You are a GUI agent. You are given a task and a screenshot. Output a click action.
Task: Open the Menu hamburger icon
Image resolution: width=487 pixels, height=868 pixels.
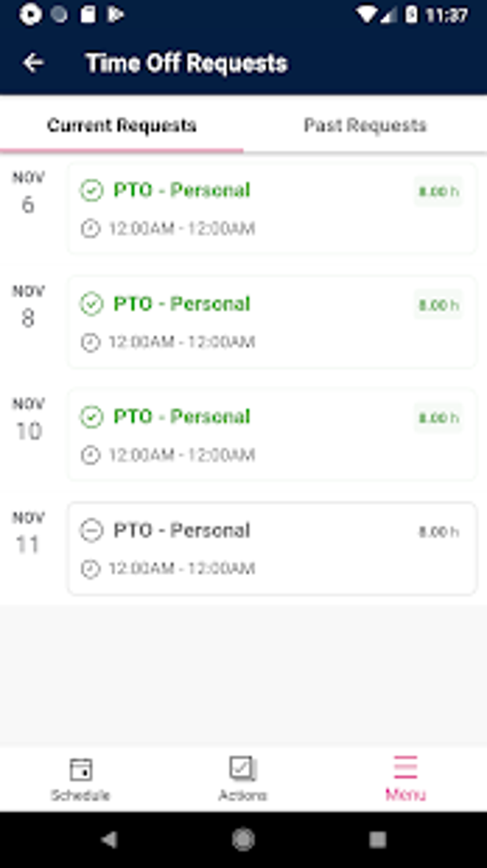[405, 767]
